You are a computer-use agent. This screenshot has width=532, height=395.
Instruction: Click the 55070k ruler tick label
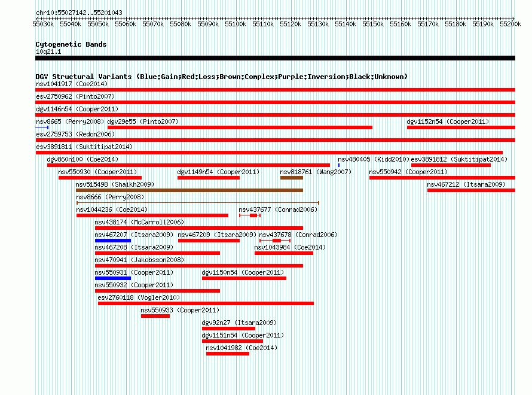(x=153, y=24)
